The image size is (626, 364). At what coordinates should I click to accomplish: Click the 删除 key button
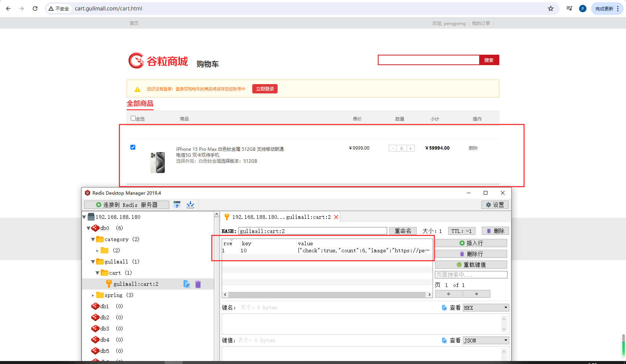click(495, 231)
